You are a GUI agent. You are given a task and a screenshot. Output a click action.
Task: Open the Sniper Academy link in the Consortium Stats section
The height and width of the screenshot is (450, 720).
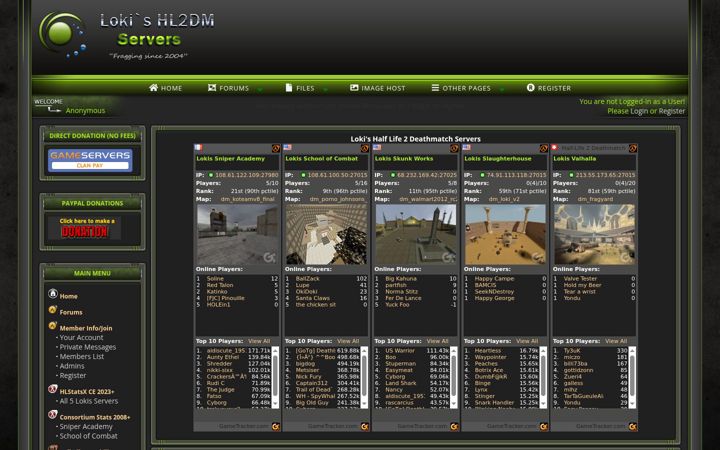click(x=86, y=427)
